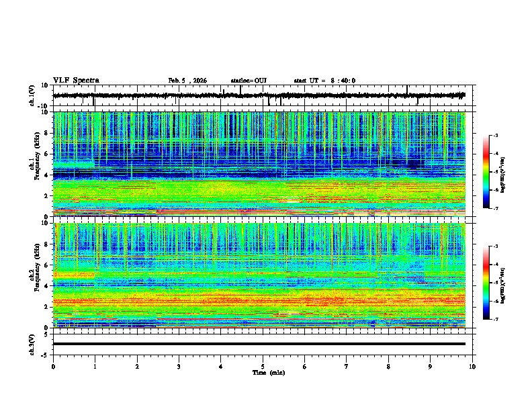Click the log(PSD) label beside ch.2 color bar
Viewport: 532px width, 411px height.
502,285
